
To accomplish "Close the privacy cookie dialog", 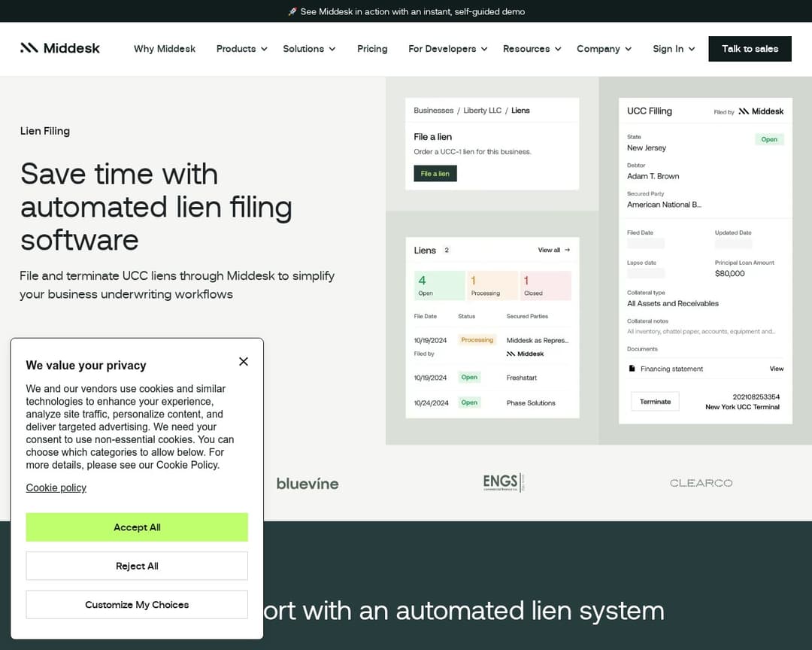I will click(244, 361).
